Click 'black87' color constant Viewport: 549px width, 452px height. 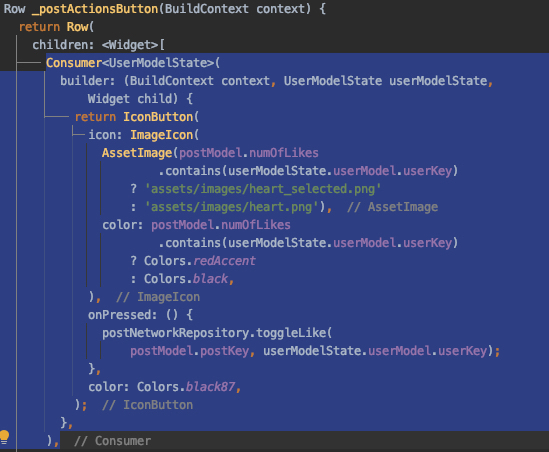point(210,387)
